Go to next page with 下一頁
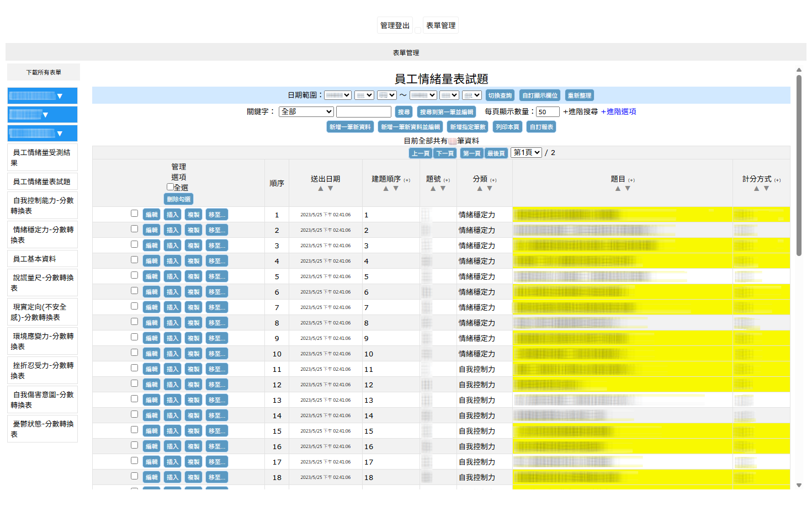This screenshot has height=517, width=812. tap(445, 153)
